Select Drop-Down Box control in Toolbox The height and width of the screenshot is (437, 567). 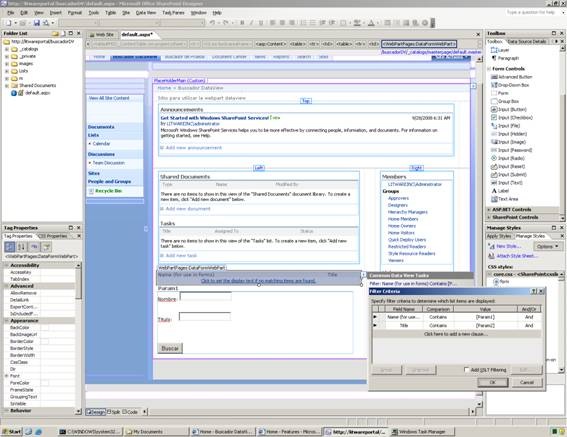click(x=510, y=85)
